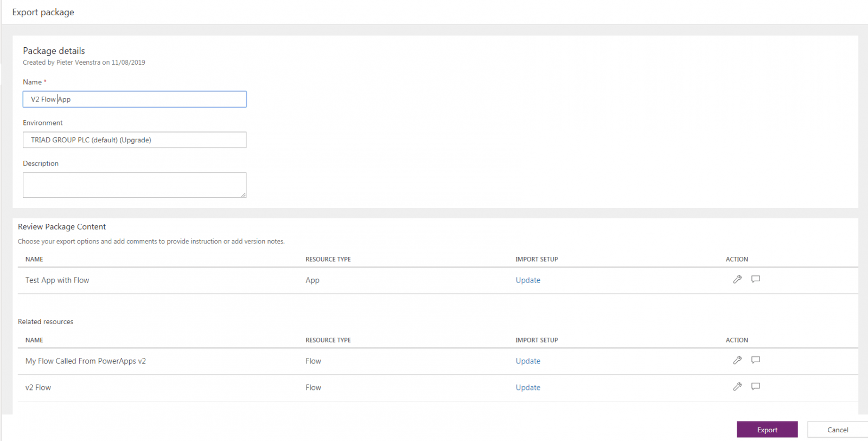This screenshot has width=868, height=441.
Task: Open import setup wrench for Test App with Flow
Action: point(737,279)
